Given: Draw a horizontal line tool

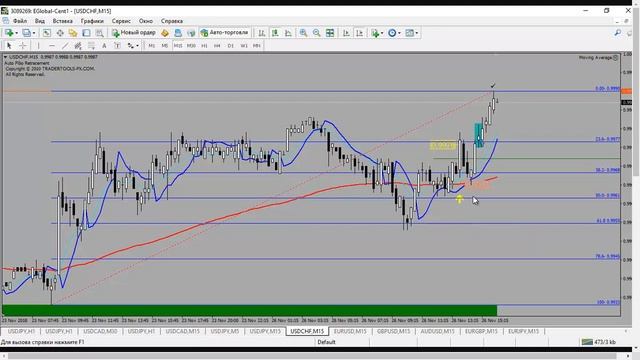Looking at the screenshot, I should point(51,46).
